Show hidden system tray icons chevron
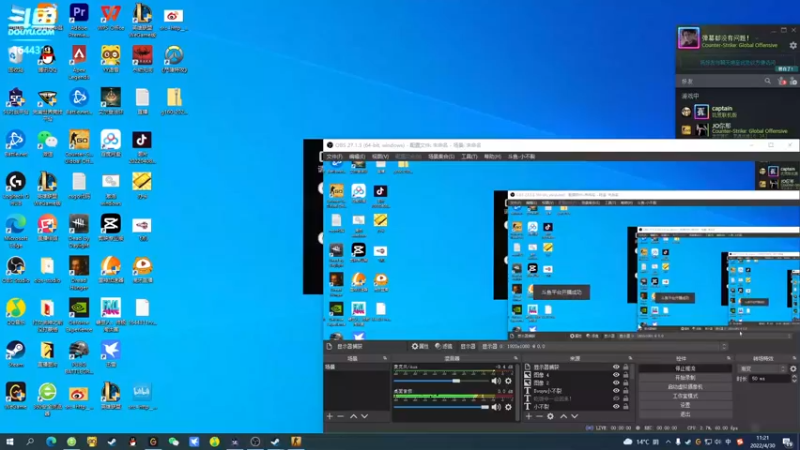This screenshot has width=800, height=450. (668, 442)
